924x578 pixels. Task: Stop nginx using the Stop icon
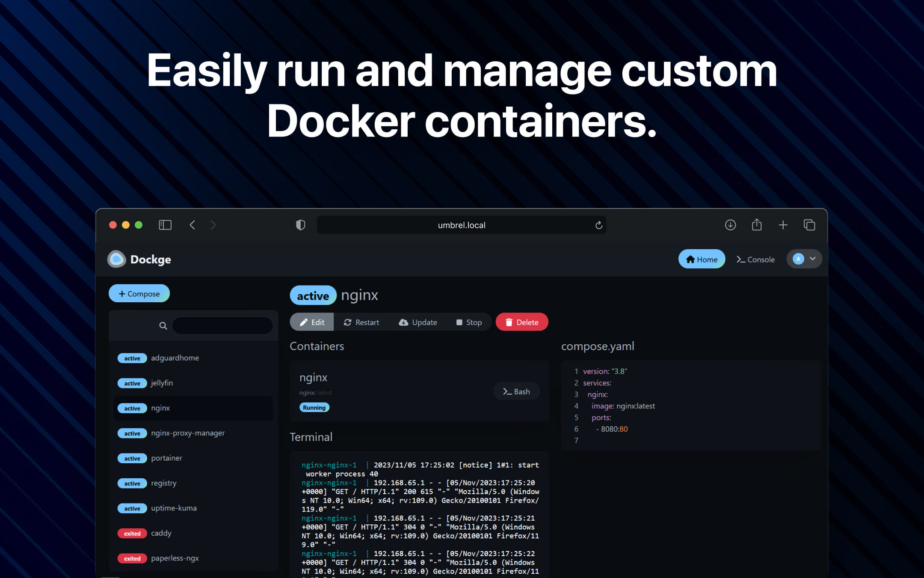point(459,322)
